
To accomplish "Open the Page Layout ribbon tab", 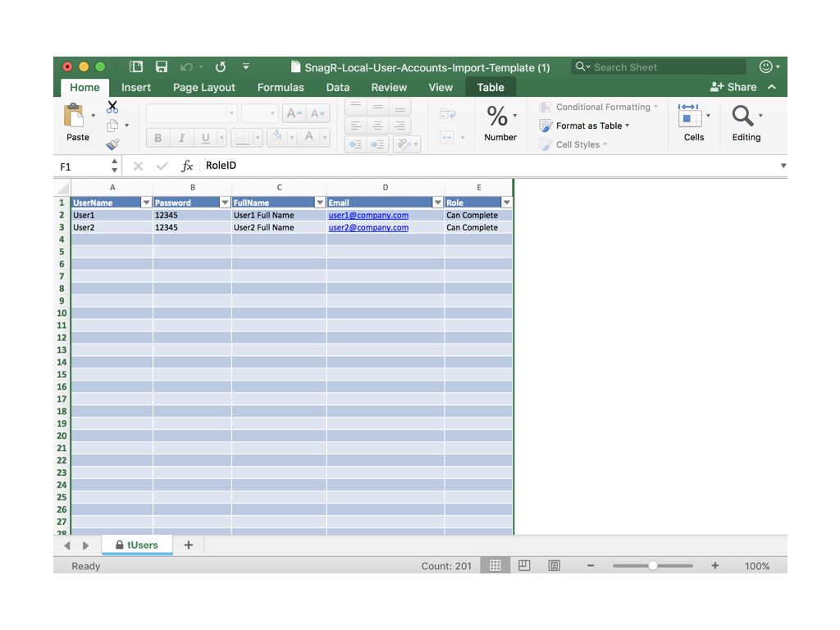I will [204, 87].
